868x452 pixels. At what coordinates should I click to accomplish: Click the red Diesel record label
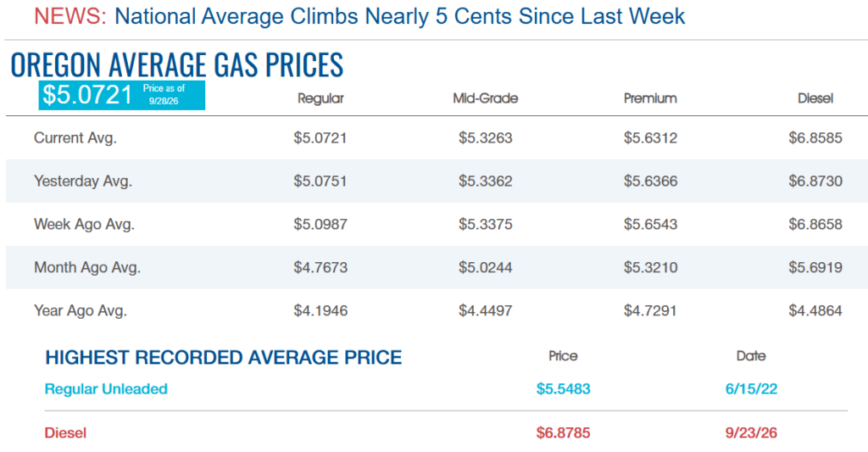pos(65,432)
